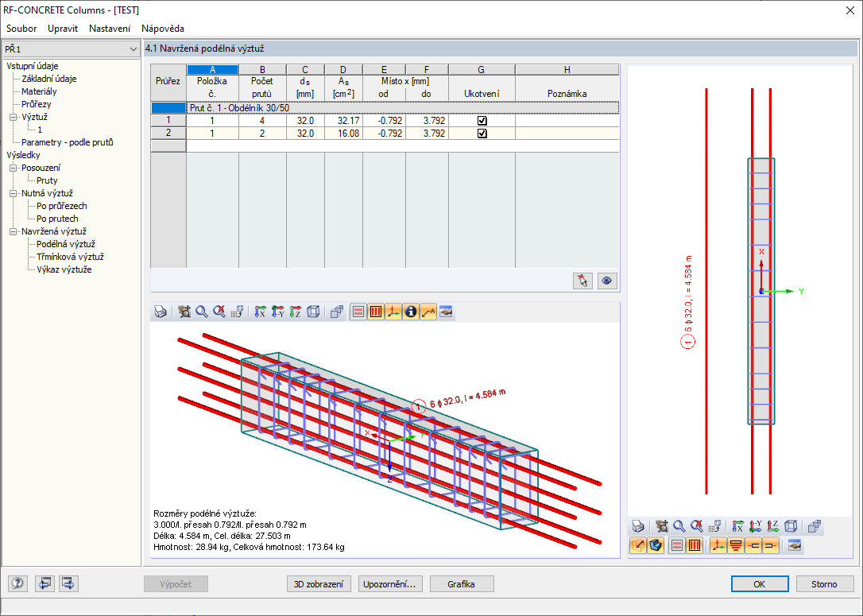Toggle info text display in 3D view
This screenshot has height=616, width=863.
coord(411,312)
